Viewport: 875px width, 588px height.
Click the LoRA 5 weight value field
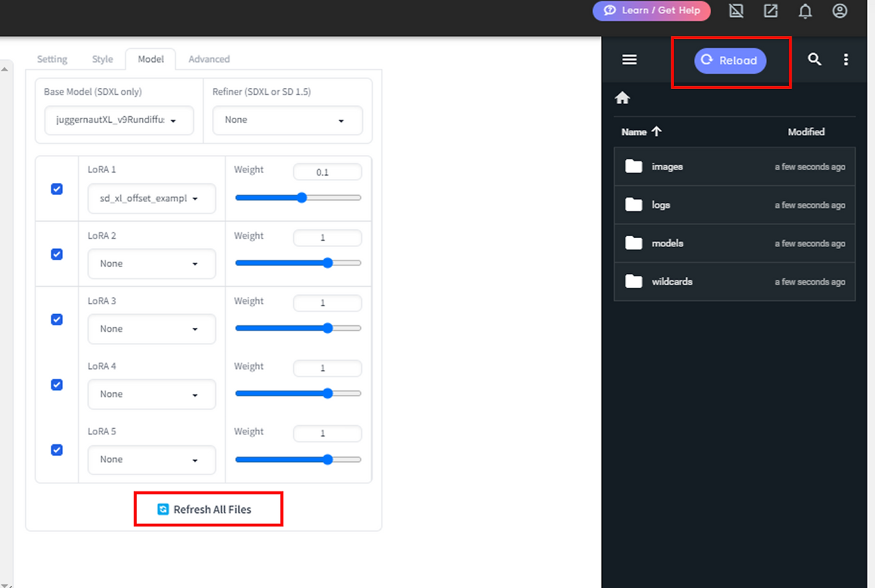tap(327, 433)
